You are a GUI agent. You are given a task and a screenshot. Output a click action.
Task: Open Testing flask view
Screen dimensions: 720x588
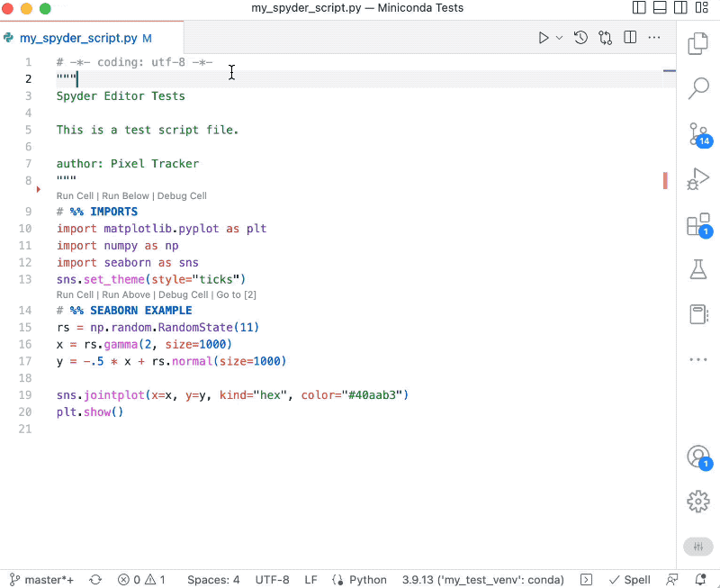click(x=698, y=269)
